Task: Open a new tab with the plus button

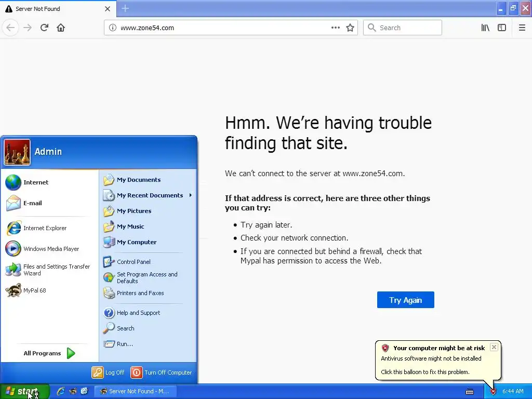Action: pos(125,8)
